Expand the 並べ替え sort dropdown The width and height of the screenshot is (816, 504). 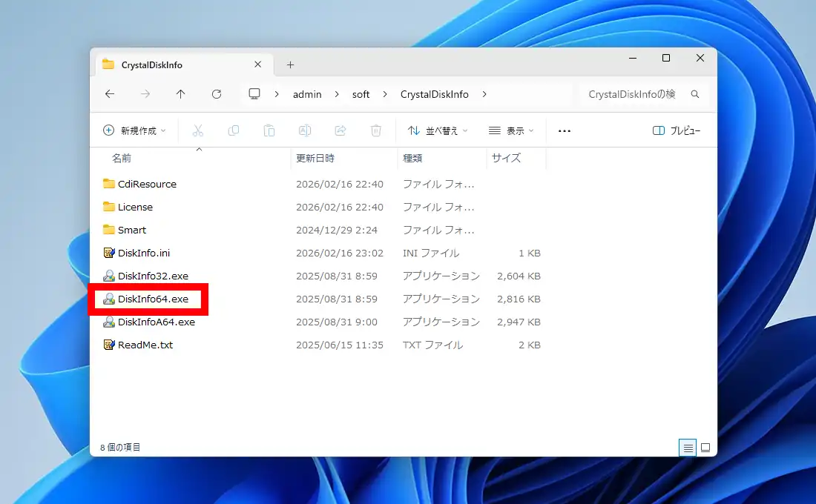438,130
